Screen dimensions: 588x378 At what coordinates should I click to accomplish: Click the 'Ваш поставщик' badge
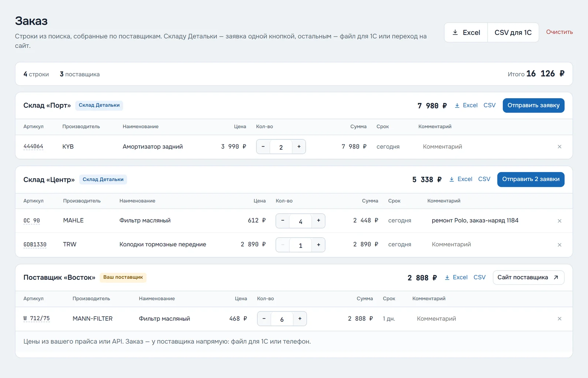123,277
